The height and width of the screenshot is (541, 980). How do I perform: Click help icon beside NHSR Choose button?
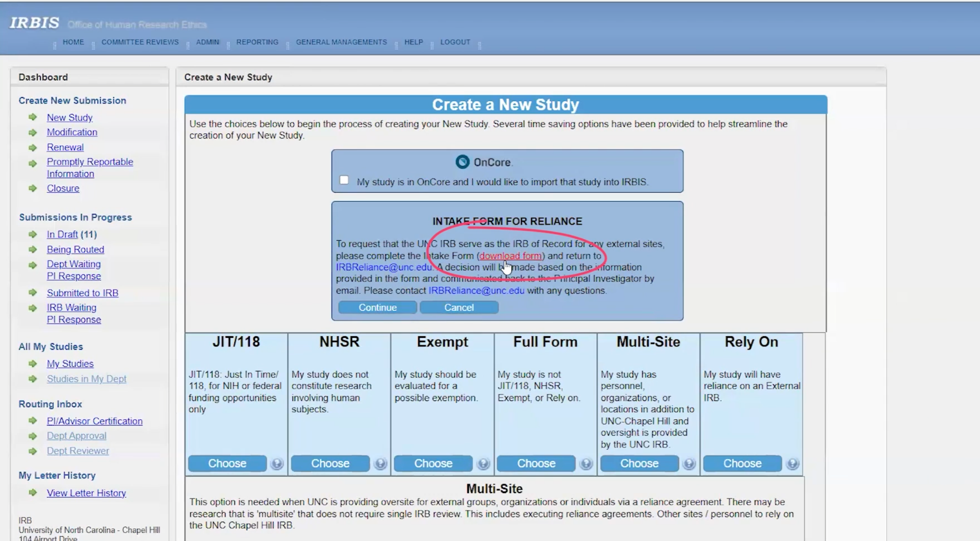(x=380, y=463)
